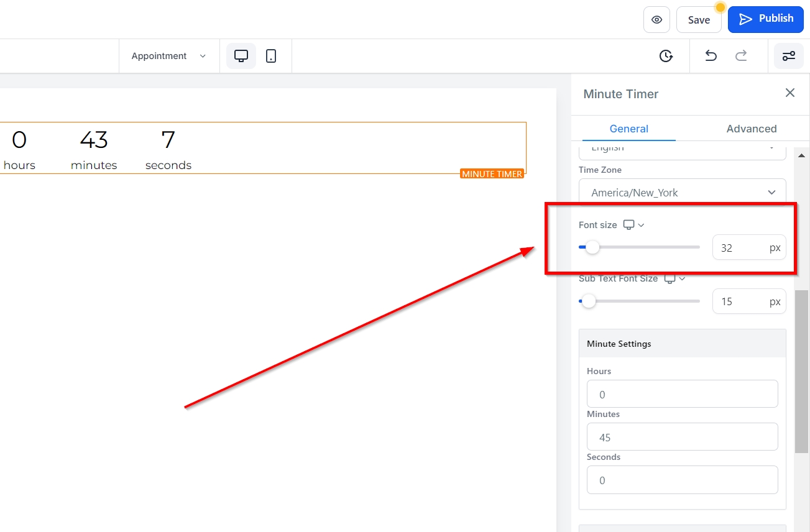Switch to desktop view icon
This screenshot has height=532, width=810.
pyautogui.click(x=241, y=56)
